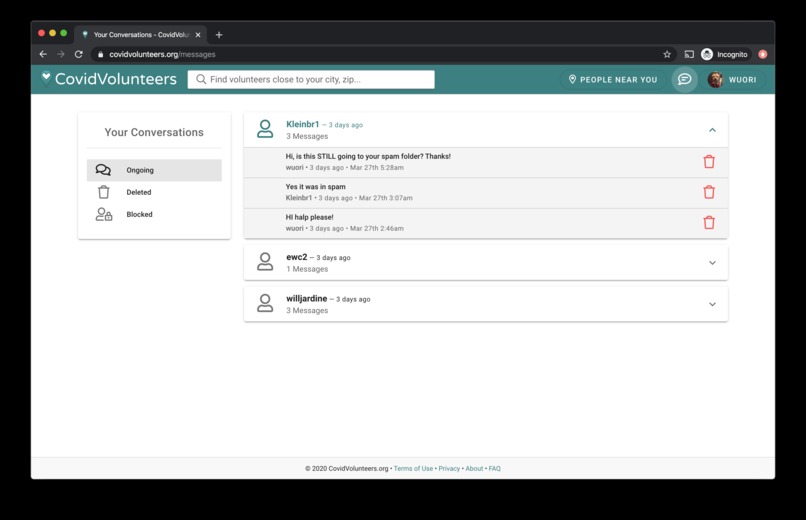Click '1 Messages' under ewc2
Viewport: 806px width, 520px height.
point(307,269)
